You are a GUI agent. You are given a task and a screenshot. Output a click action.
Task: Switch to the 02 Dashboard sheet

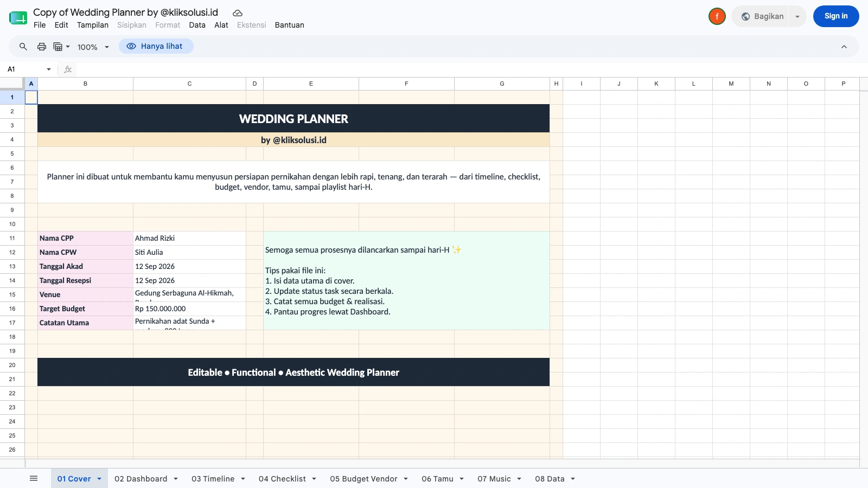click(141, 479)
